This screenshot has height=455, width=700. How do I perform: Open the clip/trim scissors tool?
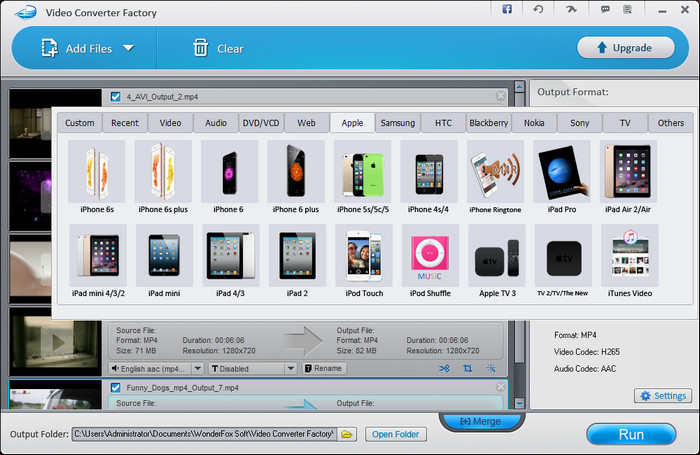[444, 368]
